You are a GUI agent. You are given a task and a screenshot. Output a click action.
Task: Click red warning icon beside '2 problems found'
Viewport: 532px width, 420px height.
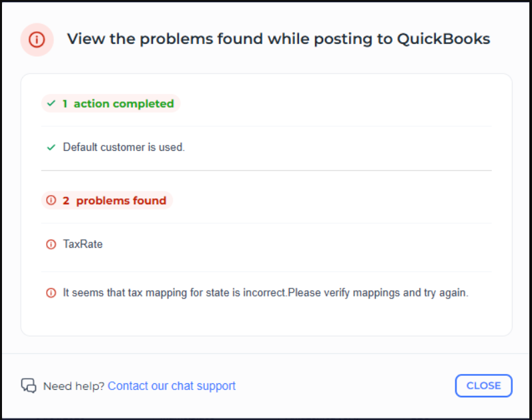click(x=51, y=200)
